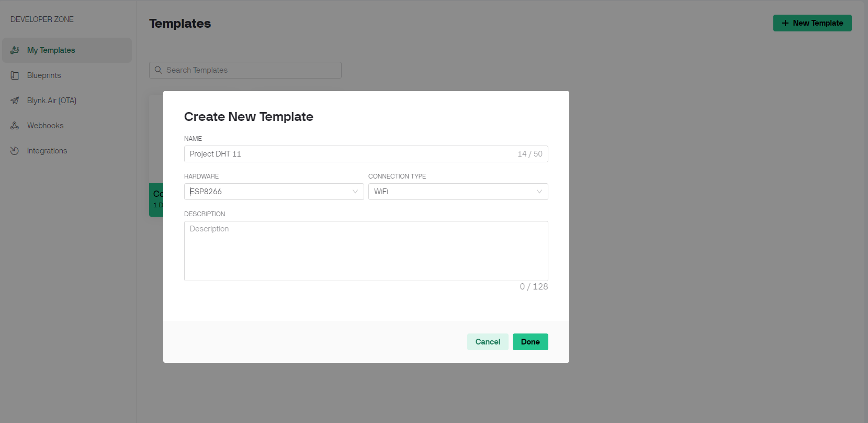Click the Integrations icon in sidebar

[x=15, y=151]
